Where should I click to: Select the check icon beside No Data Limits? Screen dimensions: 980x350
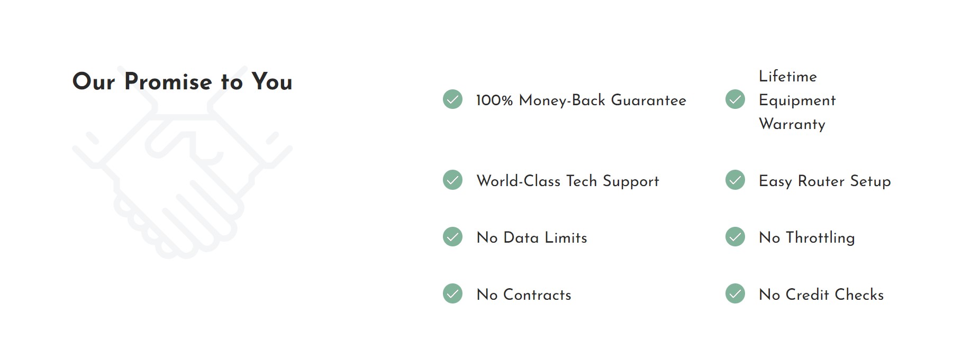(x=452, y=237)
